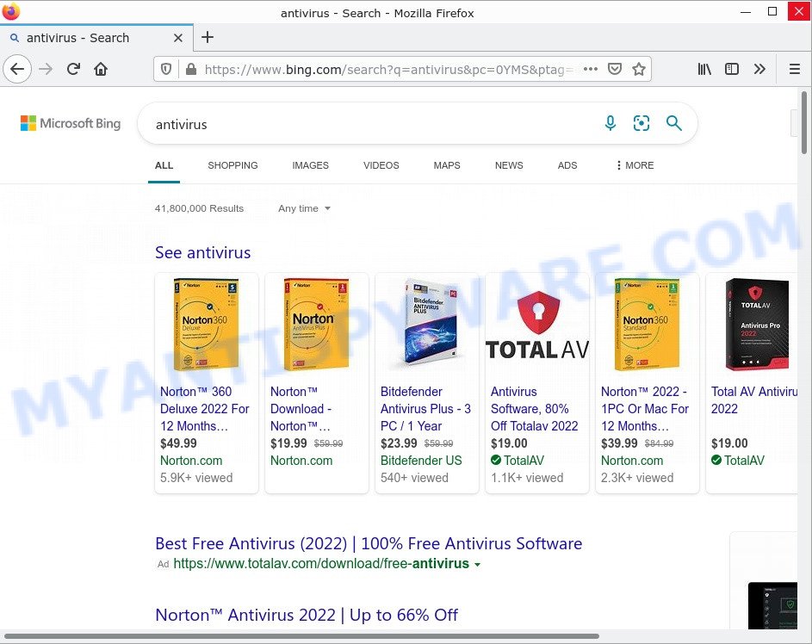Go back to previous page

pos(17,69)
